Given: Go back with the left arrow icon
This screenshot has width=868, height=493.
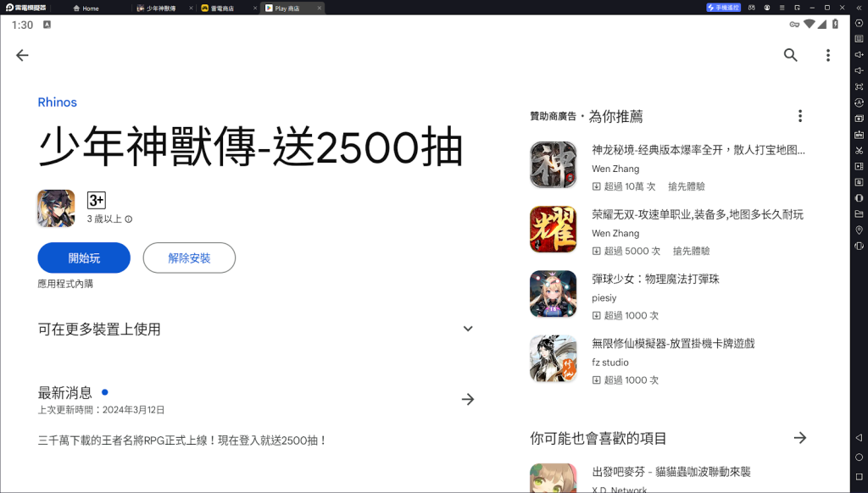Looking at the screenshot, I should [x=22, y=55].
